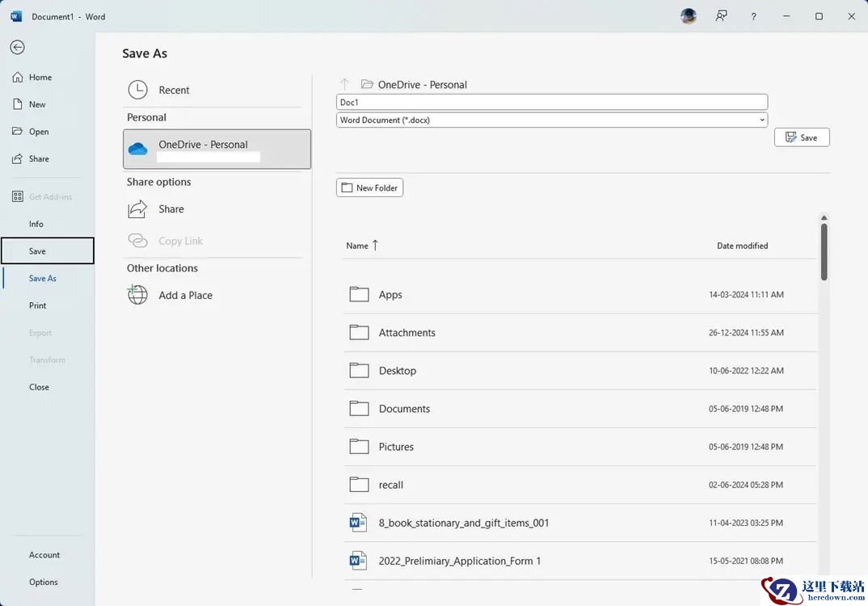Select Share in the left sidebar menu

pyautogui.click(x=39, y=159)
